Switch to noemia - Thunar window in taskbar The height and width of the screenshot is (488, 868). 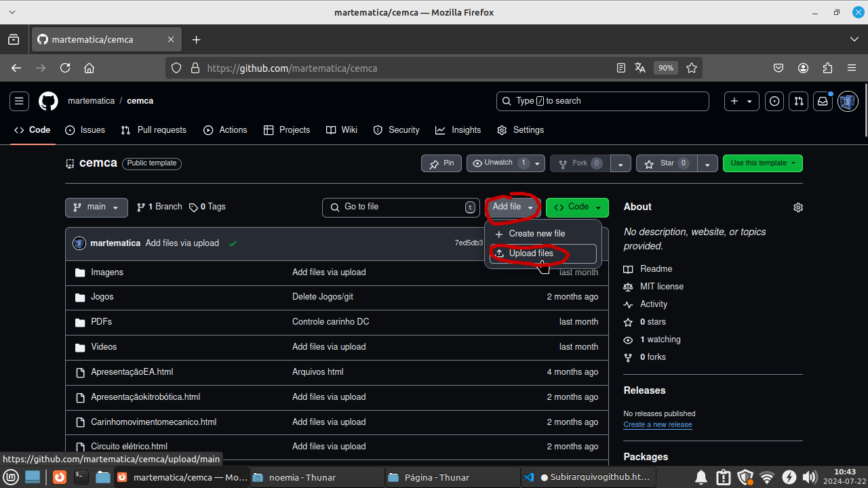click(317, 477)
